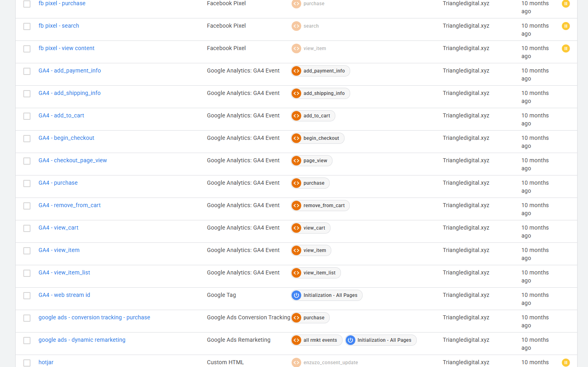Check the google ads - dynamic remarketing checkbox
The height and width of the screenshot is (367, 588).
click(x=27, y=341)
